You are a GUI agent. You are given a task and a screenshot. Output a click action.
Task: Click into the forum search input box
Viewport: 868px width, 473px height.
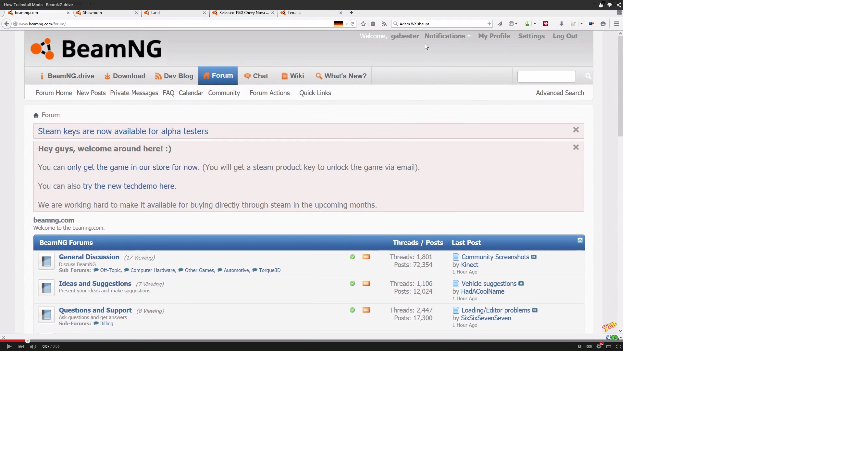click(546, 77)
